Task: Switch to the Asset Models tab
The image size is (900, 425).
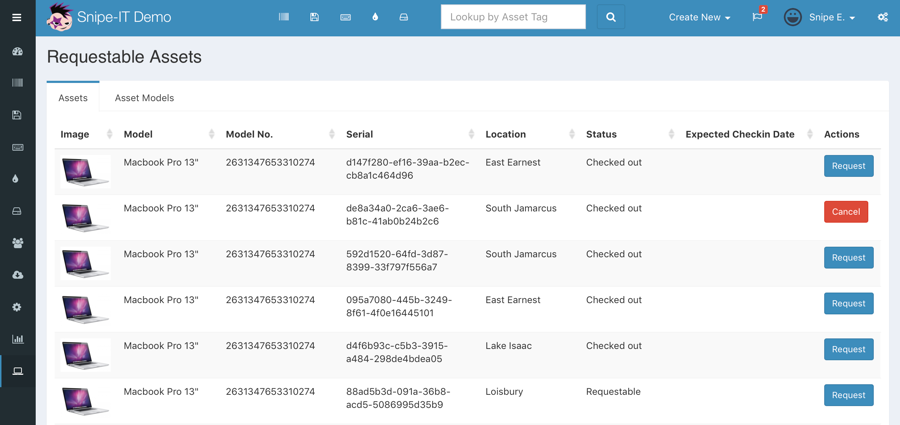Action: coord(144,98)
